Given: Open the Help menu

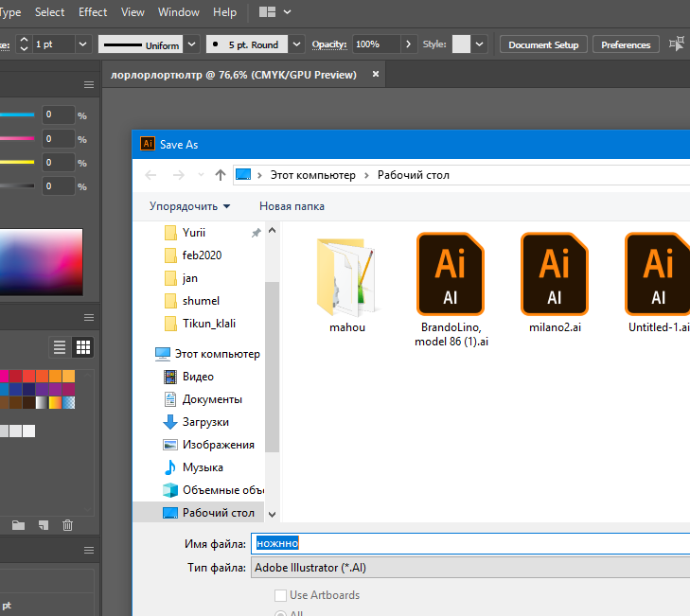Looking at the screenshot, I should [x=224, y=12].
